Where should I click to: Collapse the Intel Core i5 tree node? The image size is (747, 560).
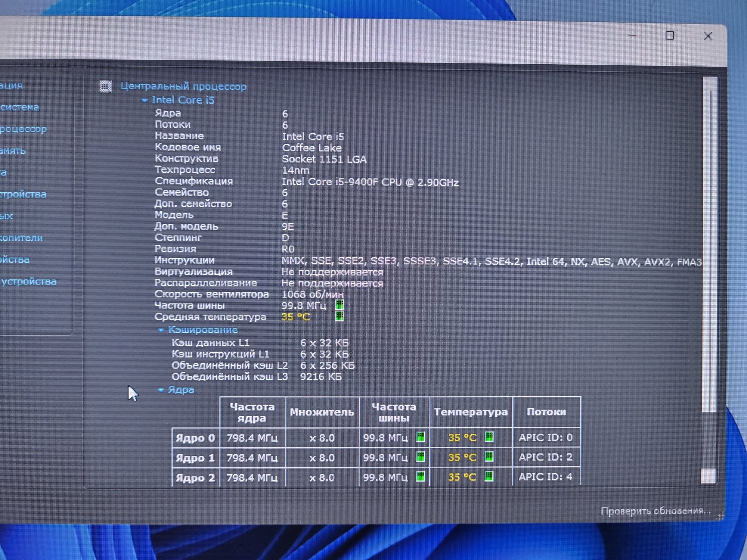click(144, 100)
